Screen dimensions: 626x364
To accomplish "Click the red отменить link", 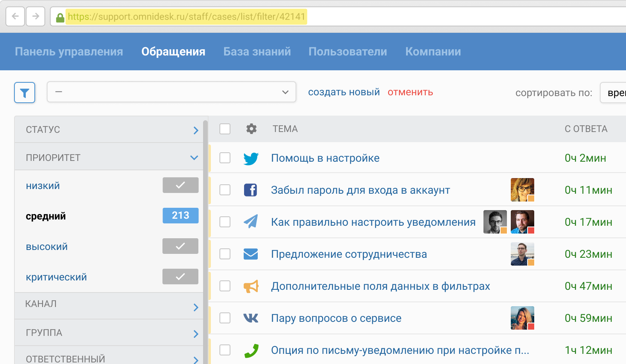I will [x=410, y=92].
